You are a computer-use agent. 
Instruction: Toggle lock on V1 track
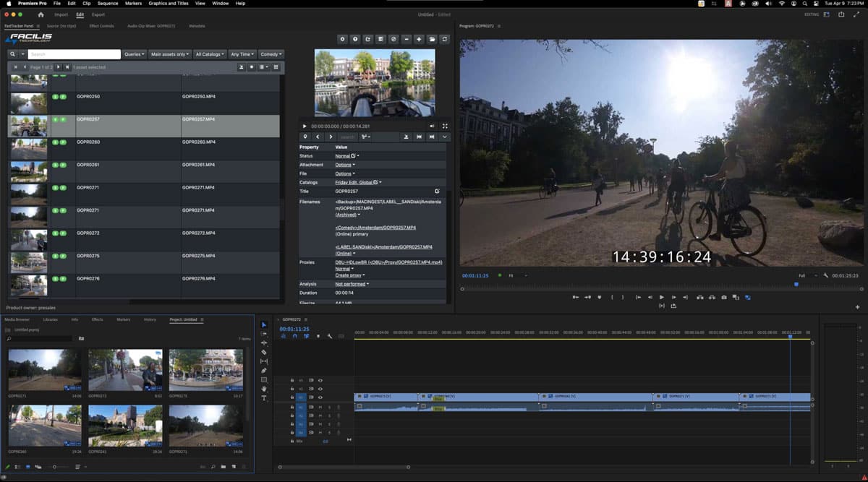click(x=292, y=397)
